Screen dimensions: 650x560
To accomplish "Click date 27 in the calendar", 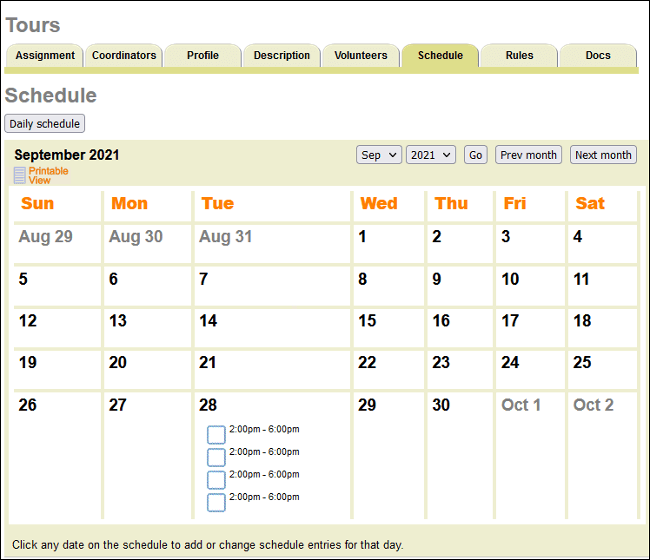I will tap(118, 405).
